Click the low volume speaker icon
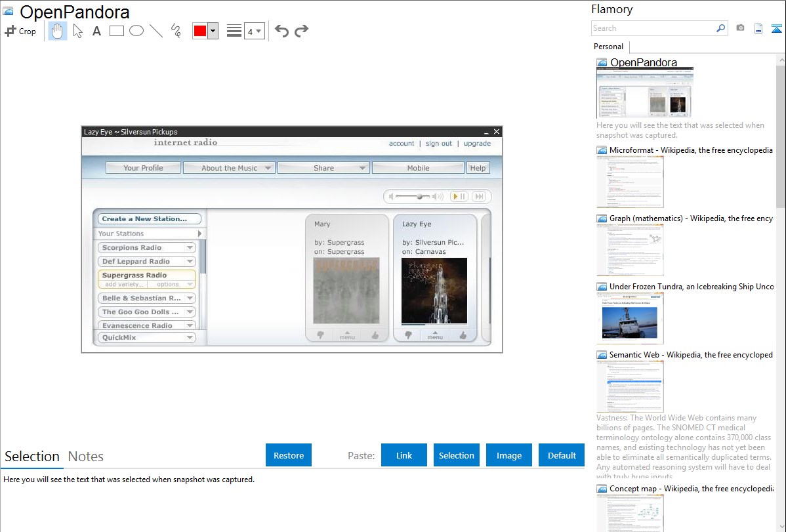 tap(391, 197)
